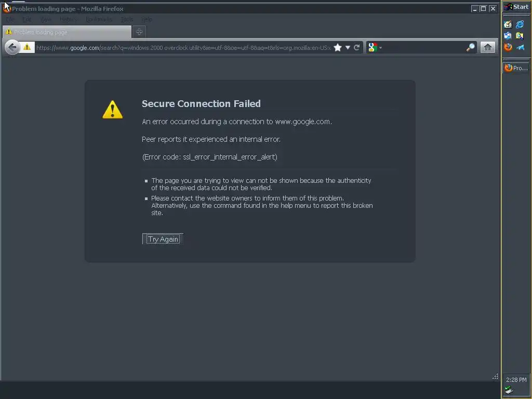
Task: Reload the page with the refresh icon
Action: point(356,47)
